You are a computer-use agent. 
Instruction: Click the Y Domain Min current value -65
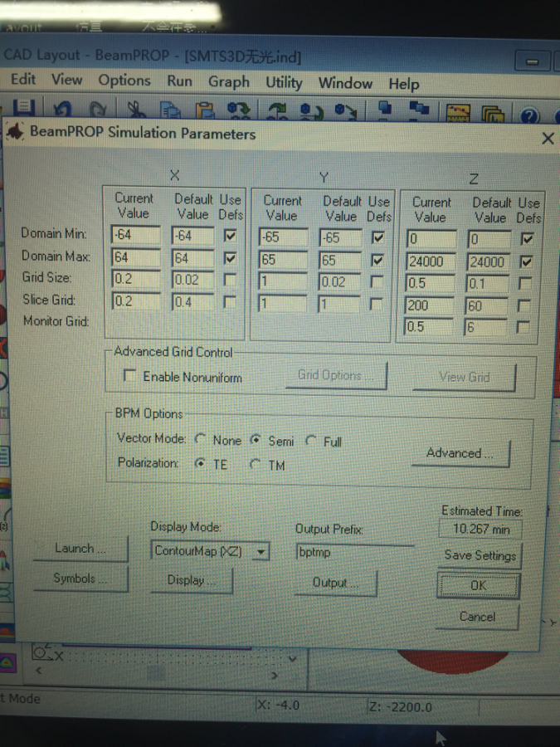pyautogui.click(x=284, y=237)
